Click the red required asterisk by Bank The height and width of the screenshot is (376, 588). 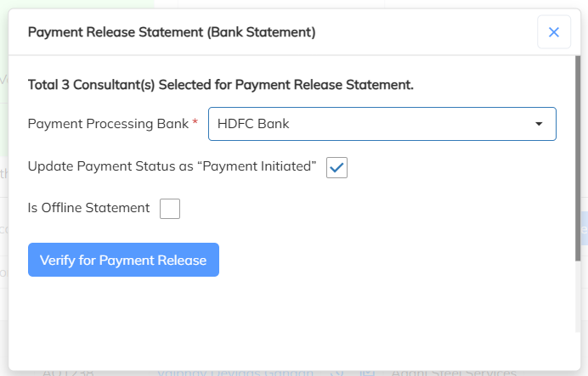pyautogui.click(x=195, y=124)
